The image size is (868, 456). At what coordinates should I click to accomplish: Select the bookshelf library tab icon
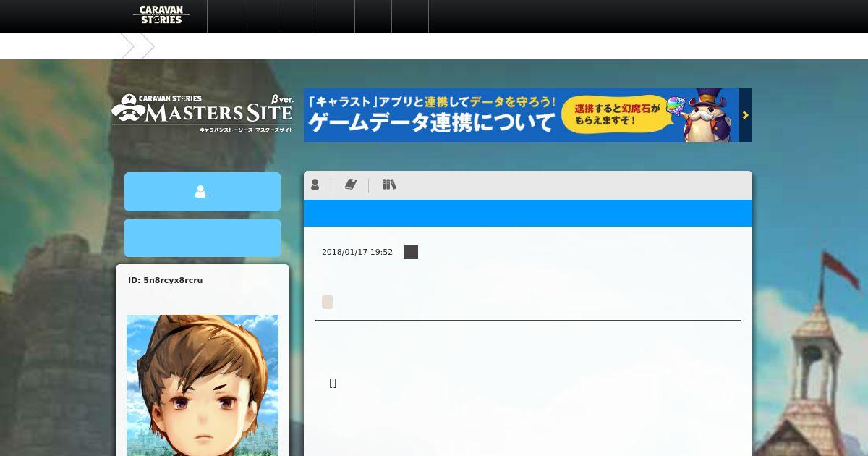point(389,185)
